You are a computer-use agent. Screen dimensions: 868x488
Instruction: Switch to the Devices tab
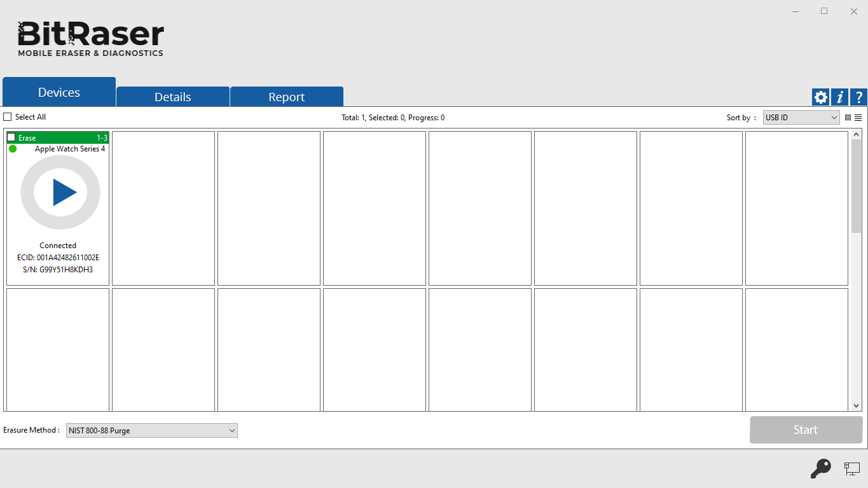click(x=59, y=92)
